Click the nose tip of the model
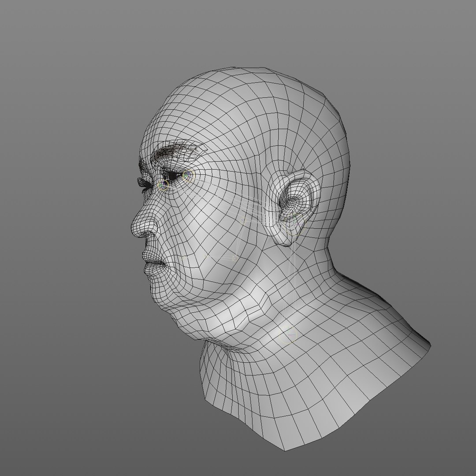Screen dimensions: 476x476 coord(136,227)
